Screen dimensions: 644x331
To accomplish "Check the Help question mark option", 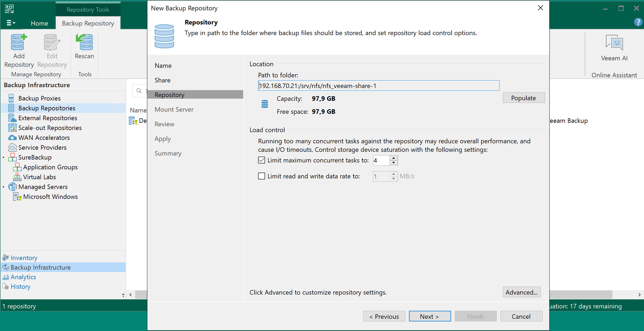I will coord(638,22).
